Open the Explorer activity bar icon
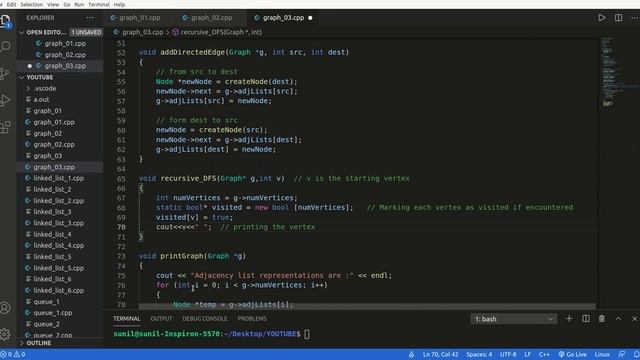The height and width of the screenshot is (360, 640). click(x=5, y=20)
